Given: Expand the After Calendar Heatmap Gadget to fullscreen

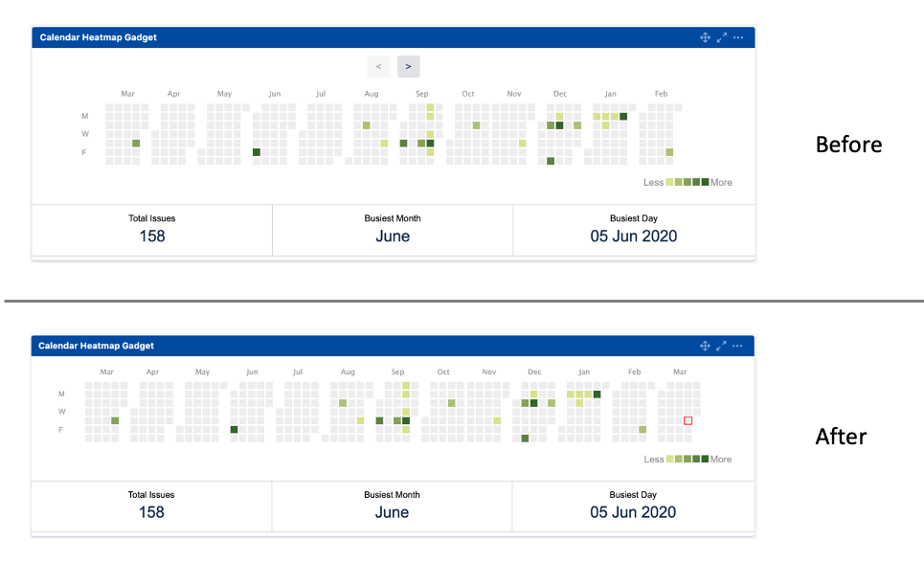Looking at the screenshot, I should (722, 346).
